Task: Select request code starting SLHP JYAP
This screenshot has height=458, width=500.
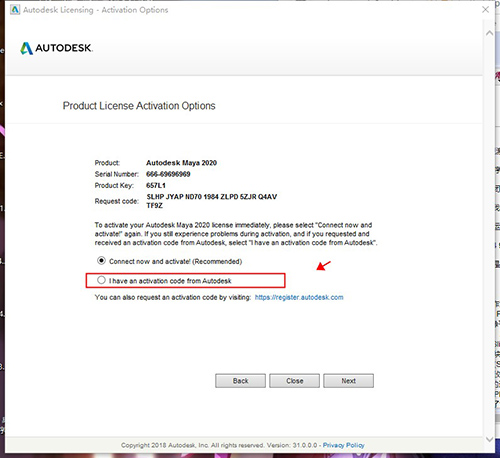Action: coord(212,201)
